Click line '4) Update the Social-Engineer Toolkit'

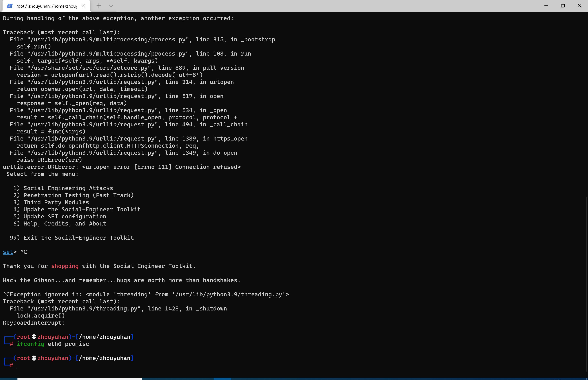(77, 210)
